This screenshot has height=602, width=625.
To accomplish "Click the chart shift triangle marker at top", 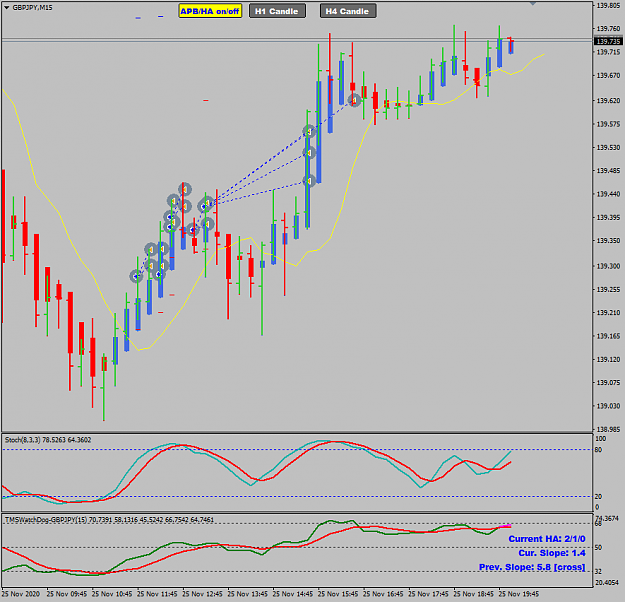I will coord(533,3).
